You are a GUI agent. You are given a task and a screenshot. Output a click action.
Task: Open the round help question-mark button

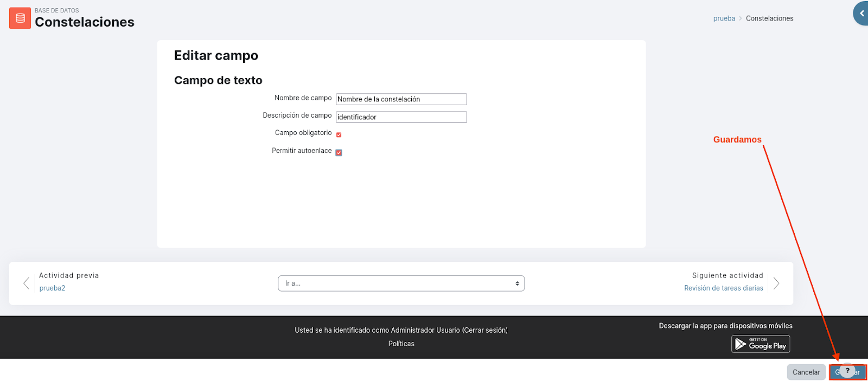[x=847, y=371]
